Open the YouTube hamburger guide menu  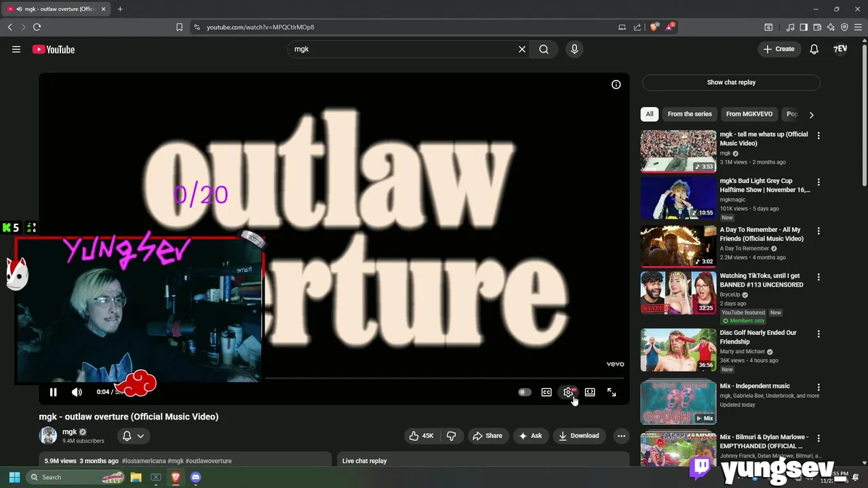16,49
